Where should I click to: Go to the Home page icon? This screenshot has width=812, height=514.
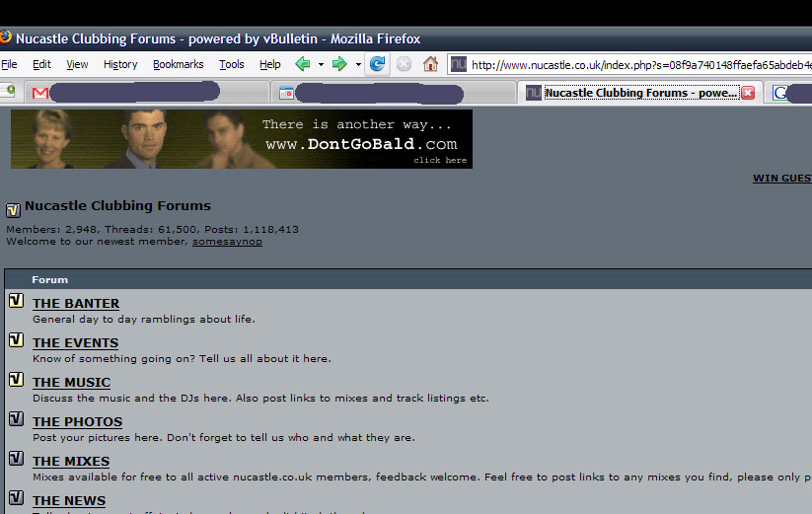coord(430,64)
